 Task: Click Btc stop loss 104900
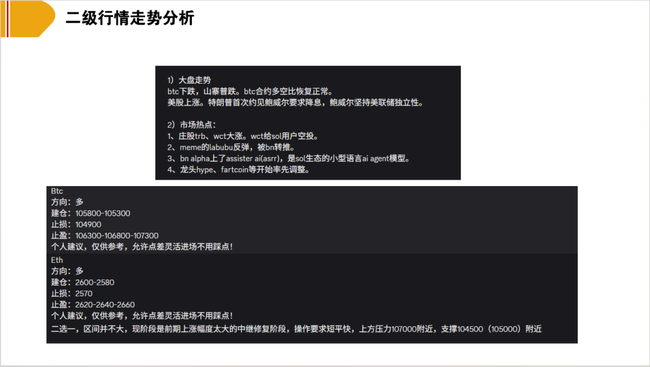(88, 224)
